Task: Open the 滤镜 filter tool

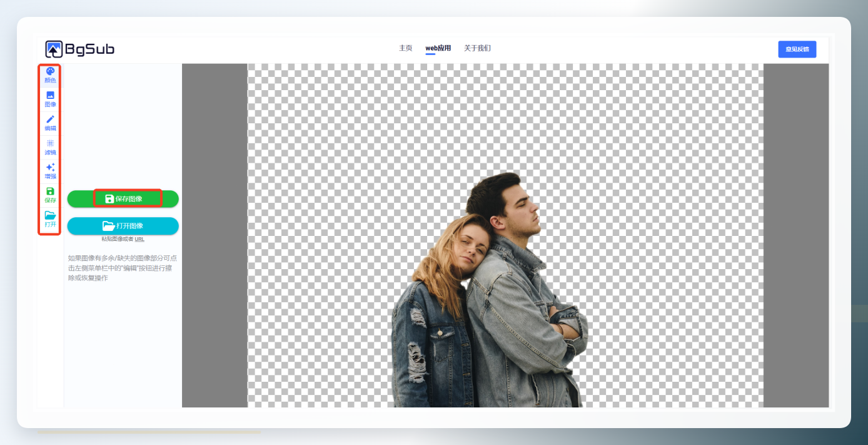Action: 50,147
